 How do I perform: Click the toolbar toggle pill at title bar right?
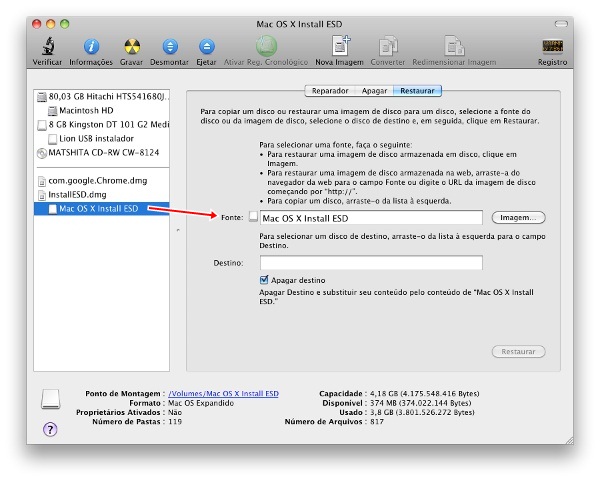(x=561, y=24)
